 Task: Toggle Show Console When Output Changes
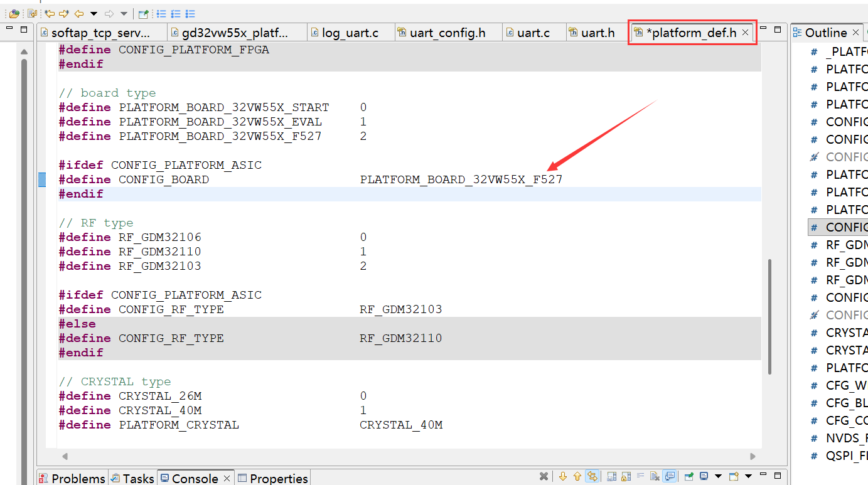coord(670,477)
